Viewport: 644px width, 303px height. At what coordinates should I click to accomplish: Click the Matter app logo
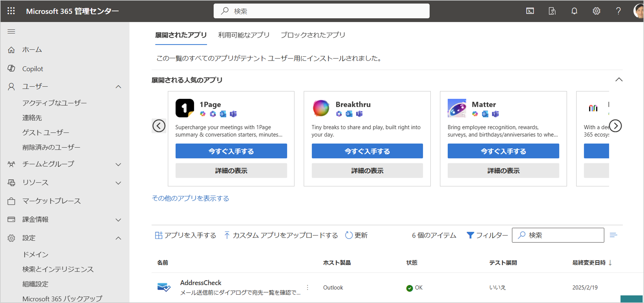pyautogui.click(x=457, y=108)
